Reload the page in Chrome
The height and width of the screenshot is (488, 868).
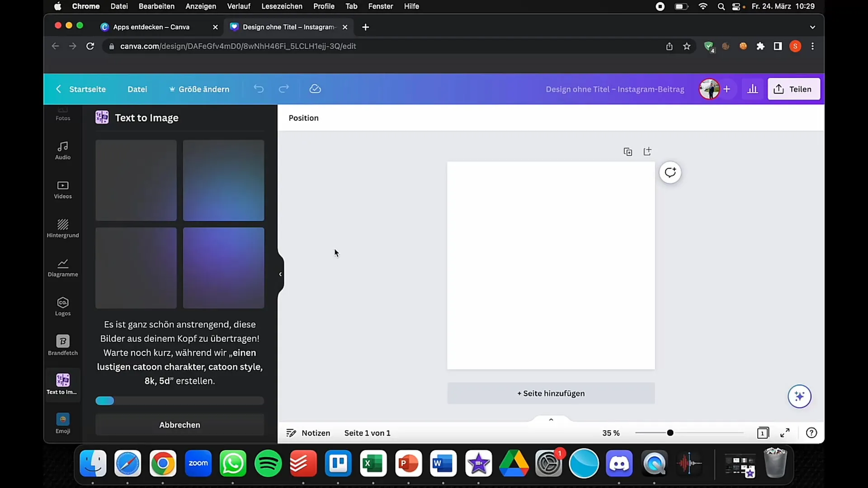point(90,46)
